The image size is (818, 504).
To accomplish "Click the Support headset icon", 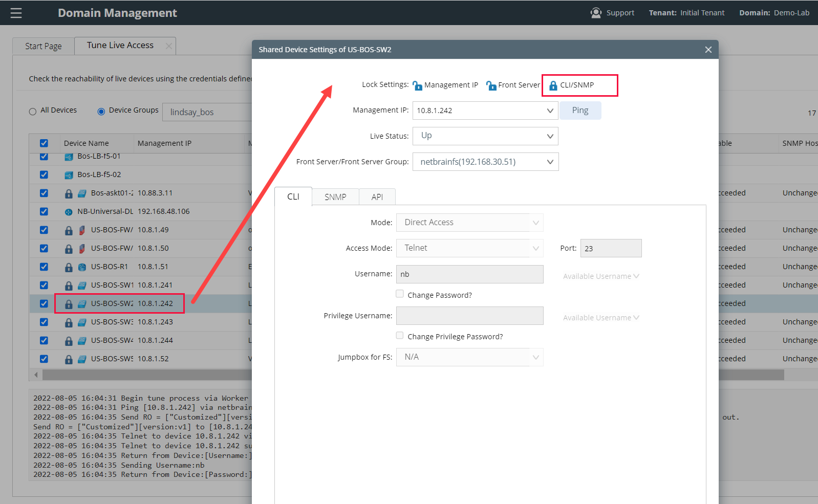I will coord(596,13).
